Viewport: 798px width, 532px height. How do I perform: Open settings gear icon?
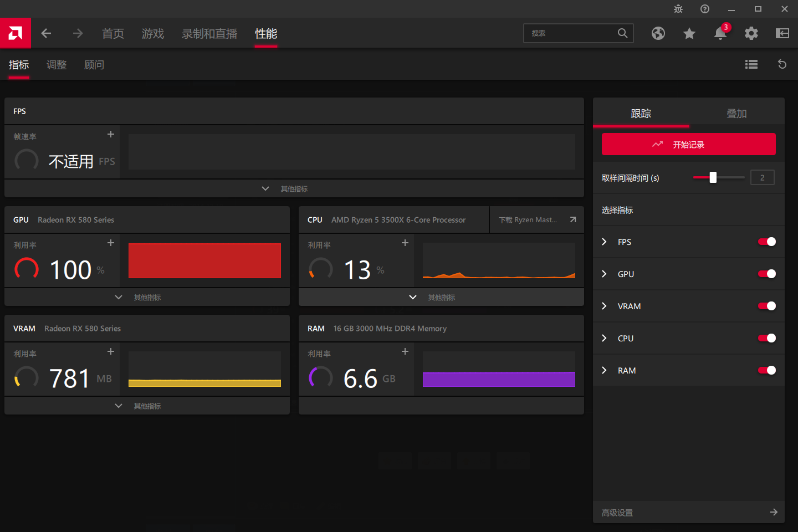pyautogui.click(x=751, y=33)
